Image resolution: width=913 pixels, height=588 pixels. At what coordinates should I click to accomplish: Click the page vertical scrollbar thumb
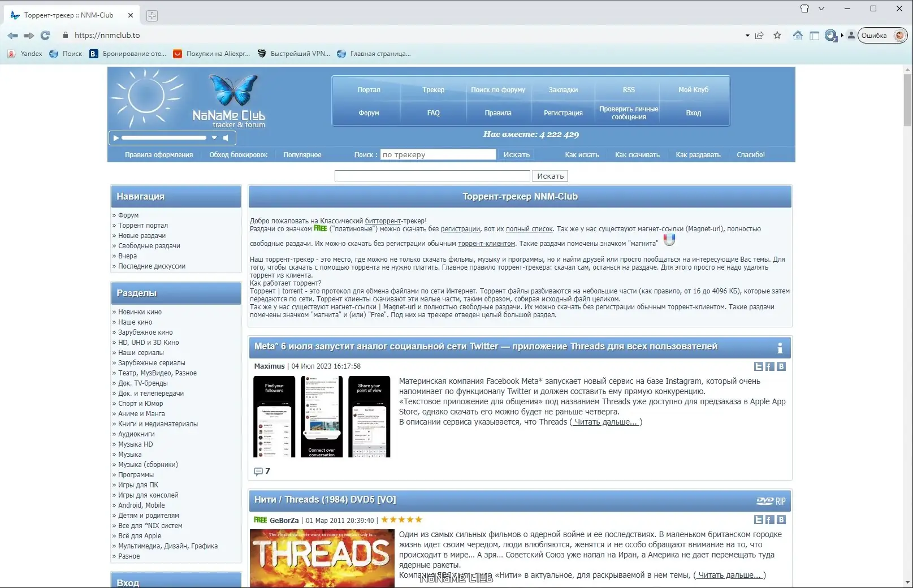click(x=907, y=100)
